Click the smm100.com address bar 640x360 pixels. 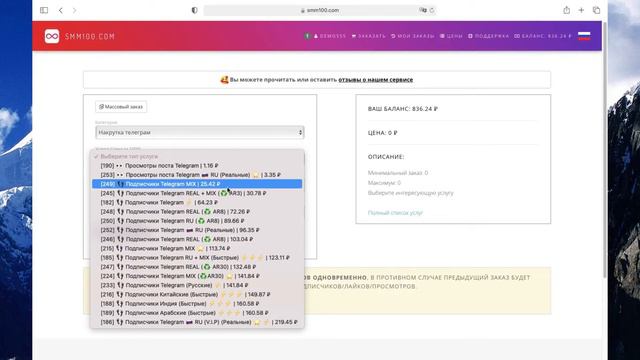point(320,10)
